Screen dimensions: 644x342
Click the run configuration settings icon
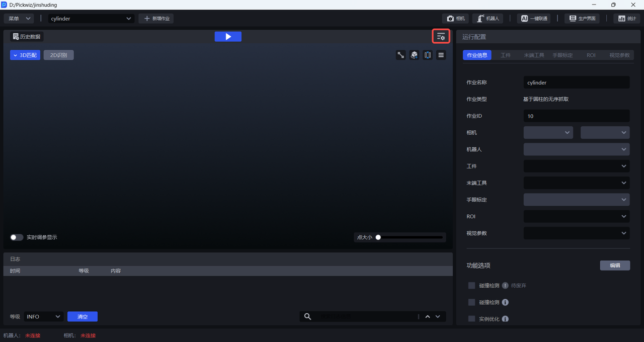(x=441, y=37)
